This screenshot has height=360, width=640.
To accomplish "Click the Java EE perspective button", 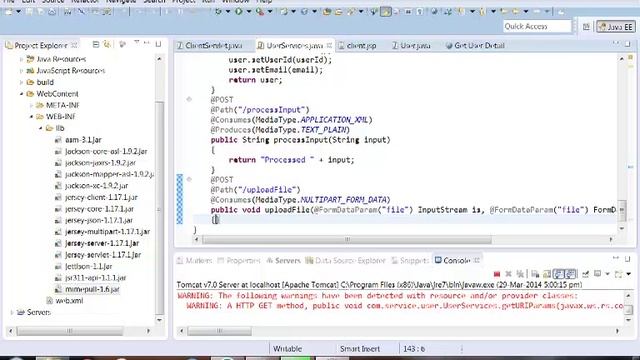I will (x=616, y=27).
